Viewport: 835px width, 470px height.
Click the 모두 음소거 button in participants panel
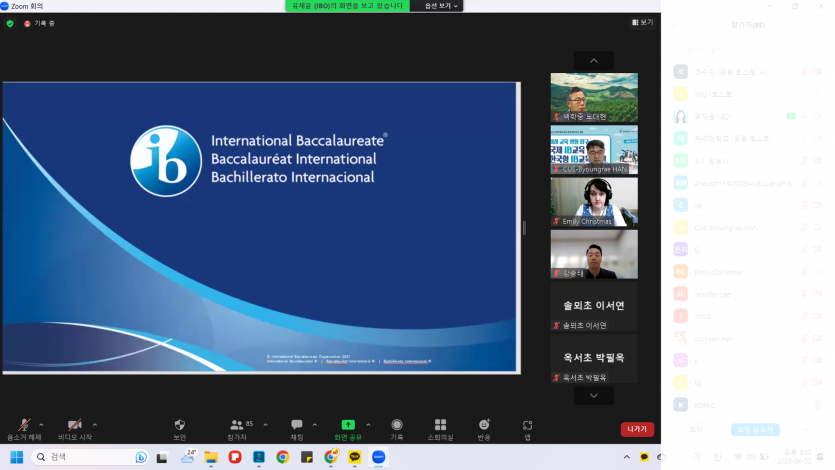755,430
